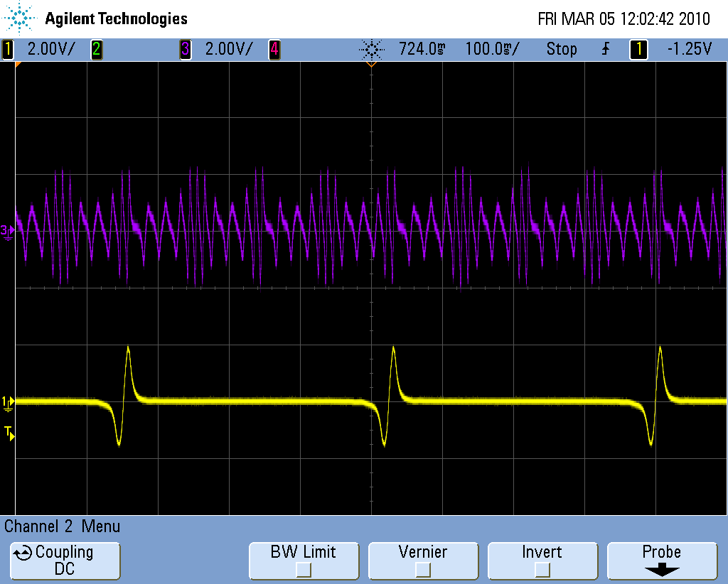This screenshot has width=728, height=584.
Task: Select the yellow channel 1 indicator
Action: 9,50
